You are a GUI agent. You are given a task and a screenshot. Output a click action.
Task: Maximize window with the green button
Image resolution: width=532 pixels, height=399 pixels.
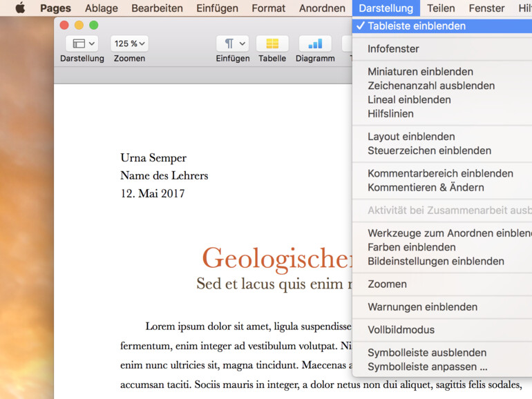pyautogui.click(x=94, y=25)
